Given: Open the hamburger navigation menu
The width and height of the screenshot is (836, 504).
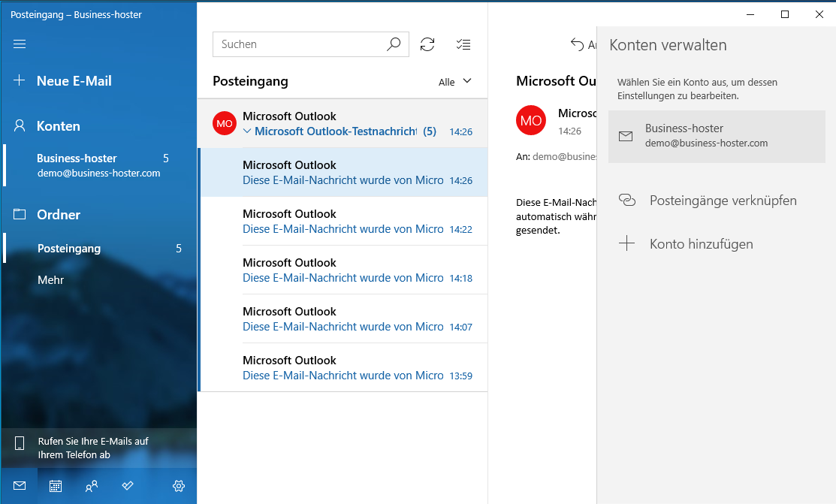Looking at the screenshot, I should point(20,44).
